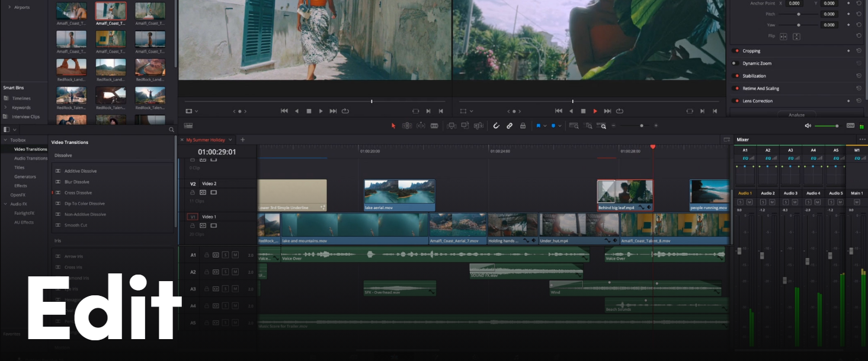Click the Flip horizontal icon
This screenshot has height=361, width=868.
point(783,36)
